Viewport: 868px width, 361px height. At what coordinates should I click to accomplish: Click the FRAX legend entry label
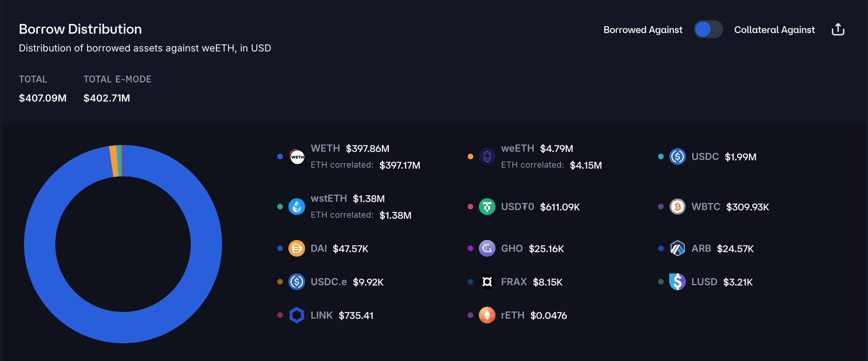514,282
